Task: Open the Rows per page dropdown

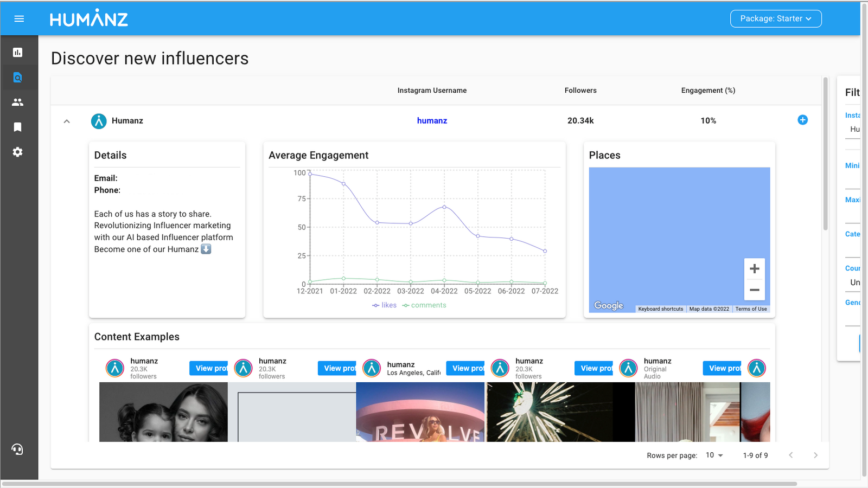Action: [714, 455]
